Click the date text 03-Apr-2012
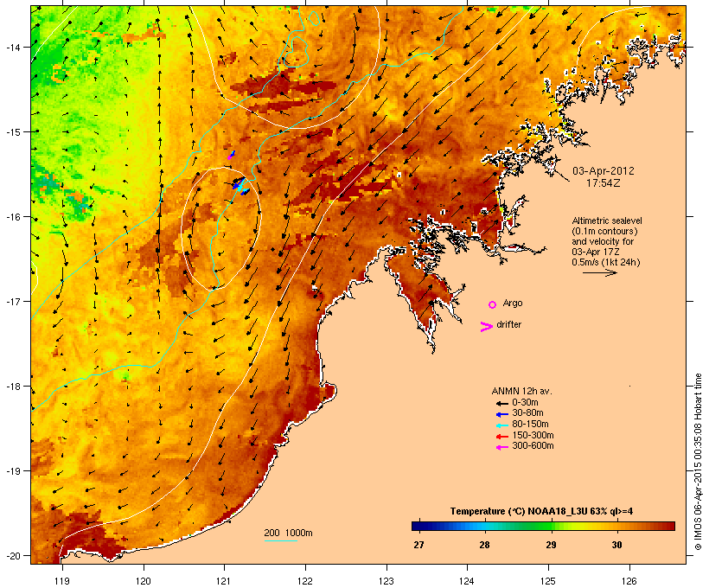This screenshot has height=588, width=709. point(604,171)
